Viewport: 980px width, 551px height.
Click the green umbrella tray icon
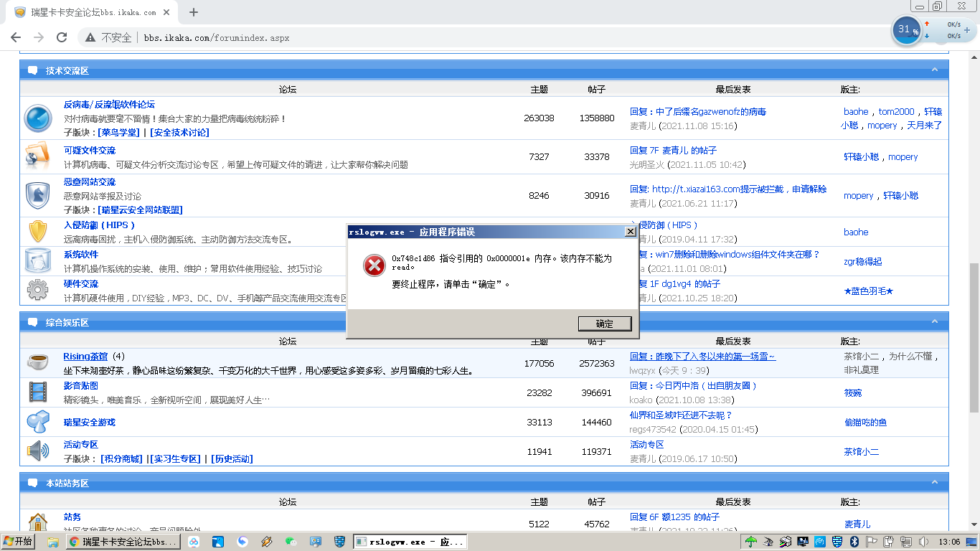pos(751,542)
